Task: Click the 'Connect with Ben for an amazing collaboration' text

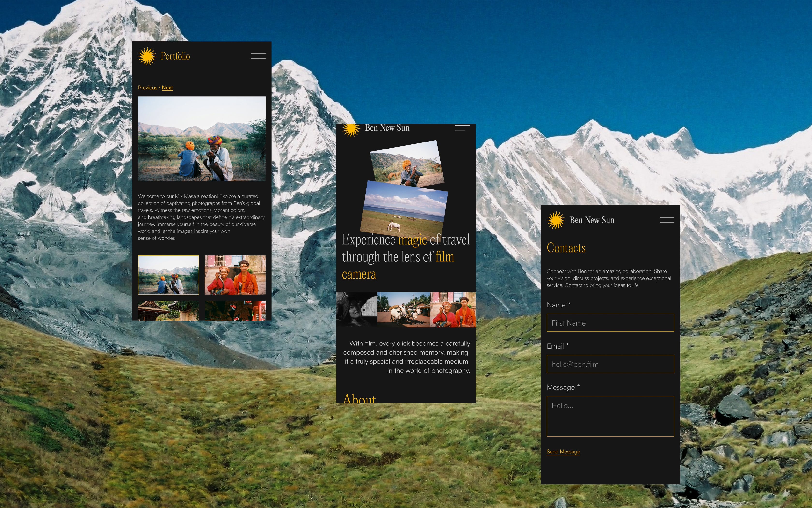Action: 609,278
